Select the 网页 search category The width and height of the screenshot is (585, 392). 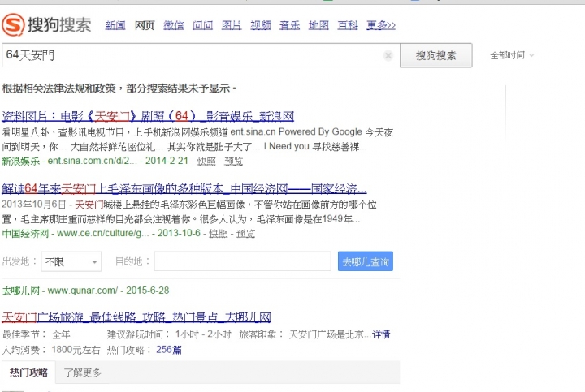[145, 25]
